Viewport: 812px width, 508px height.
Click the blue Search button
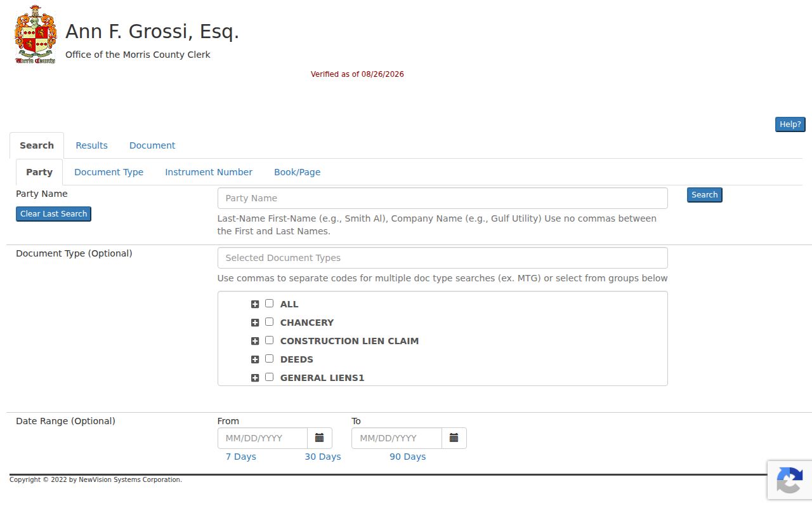click(x=705, y=195)
